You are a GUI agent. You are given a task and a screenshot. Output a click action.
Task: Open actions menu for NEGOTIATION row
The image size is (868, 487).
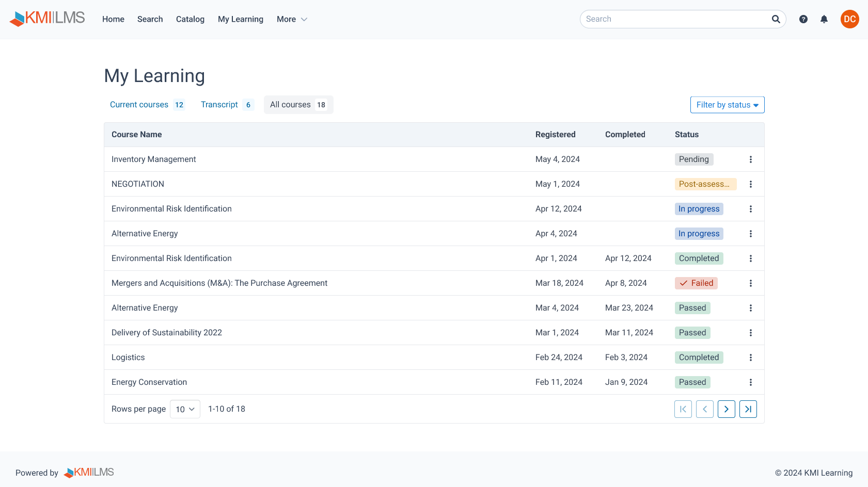pos(751,184)
